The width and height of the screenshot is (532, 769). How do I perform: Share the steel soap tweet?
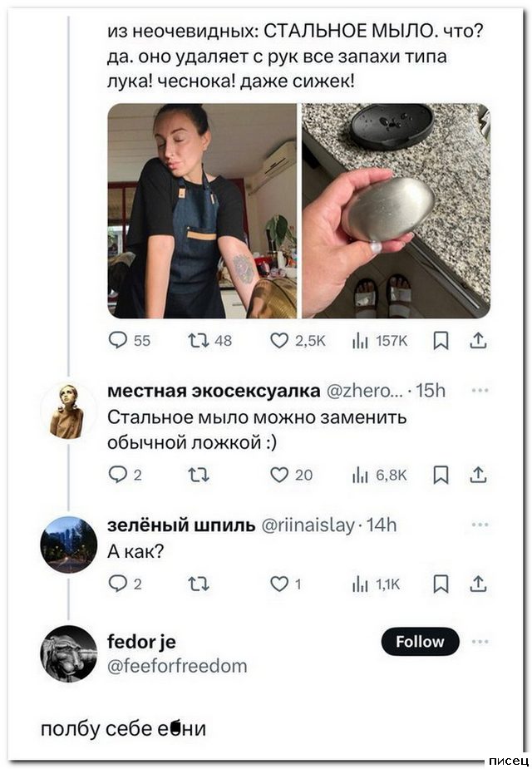[479, 339]
